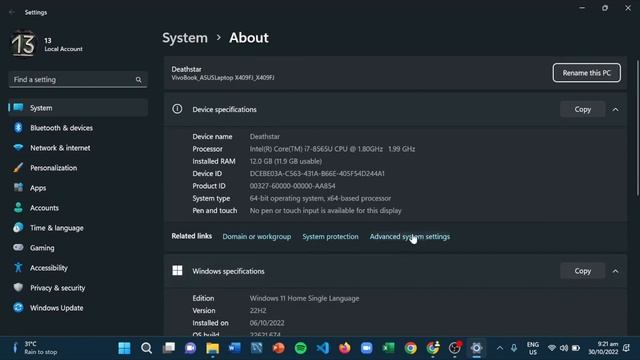Open Bluetooth & devices settings
This screenshot has height=360, width=640.
click(78, 128)
